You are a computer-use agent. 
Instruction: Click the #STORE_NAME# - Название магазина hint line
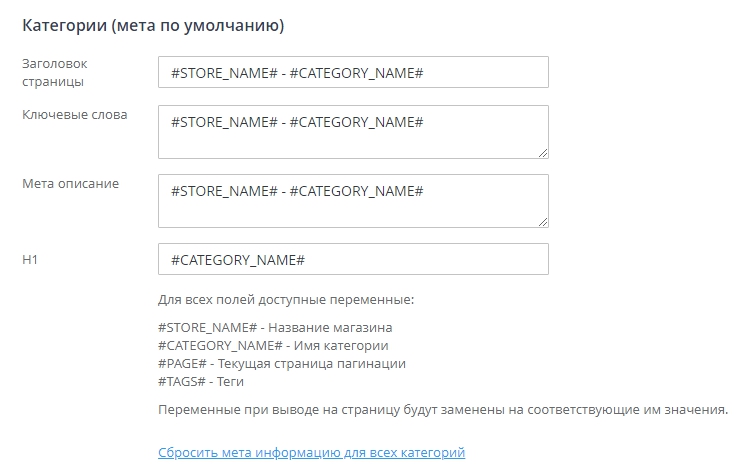[275, 327]
